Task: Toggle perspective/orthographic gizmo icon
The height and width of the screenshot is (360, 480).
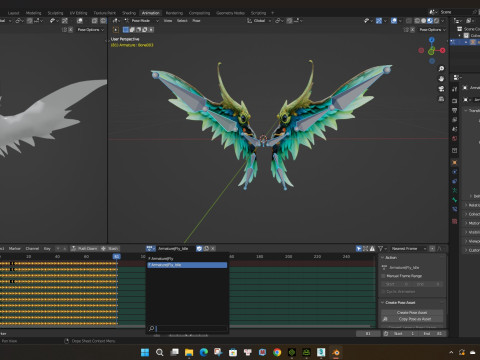Action: click(x=441, y=99)
